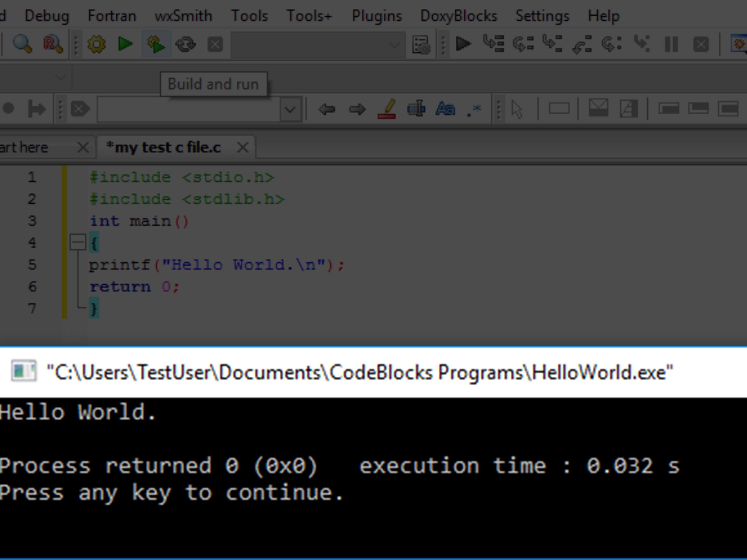
Task: Click the Abort build X icon
Action: pos(215,44)
